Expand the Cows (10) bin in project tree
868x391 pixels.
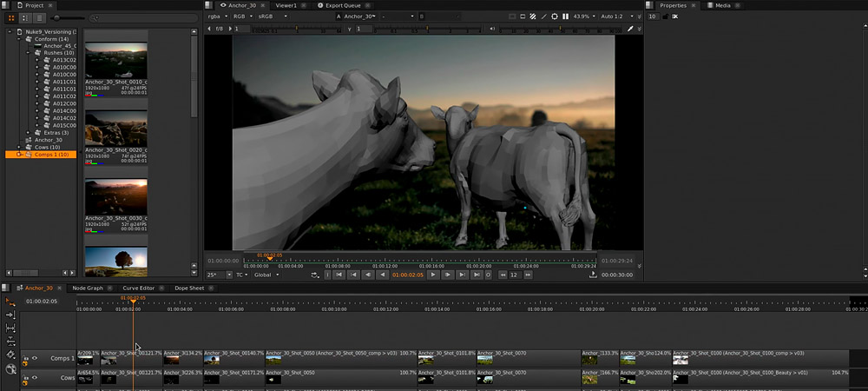tap(19, 147)
